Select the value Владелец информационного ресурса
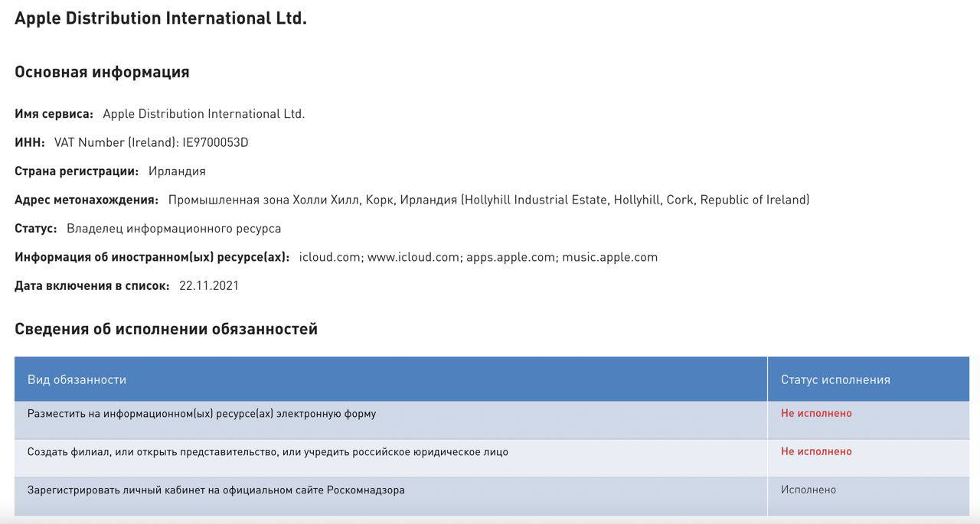The width and height of the screenshot is (980, 524). pyautogui.click(x=174, y=229)
